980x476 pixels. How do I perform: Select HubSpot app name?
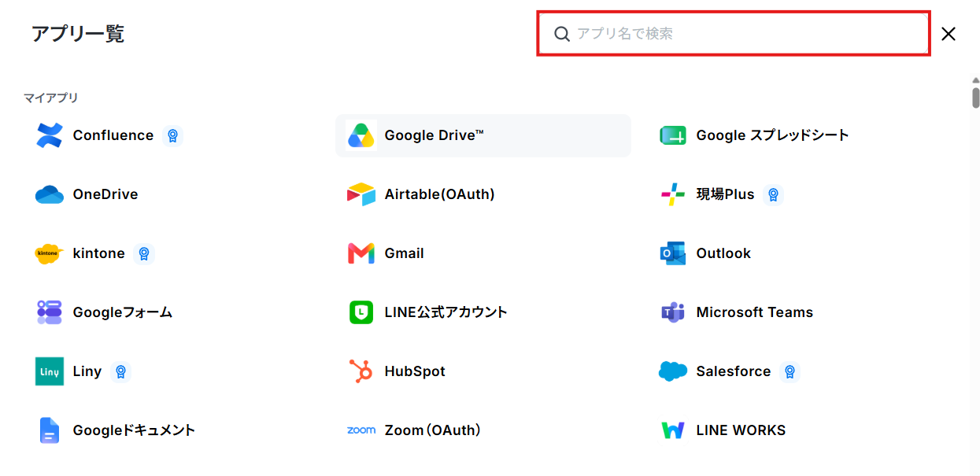pyautogui.click(x=415, y=371)
